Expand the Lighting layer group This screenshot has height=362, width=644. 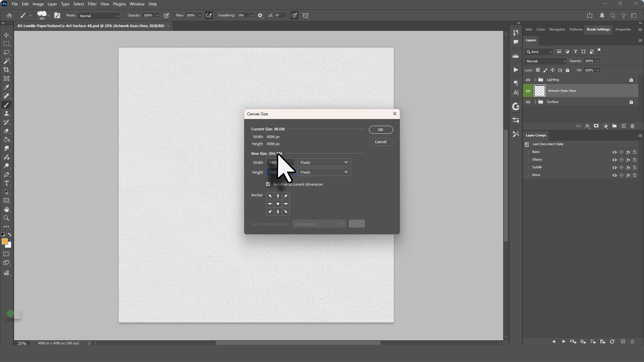tap(535, 80)
